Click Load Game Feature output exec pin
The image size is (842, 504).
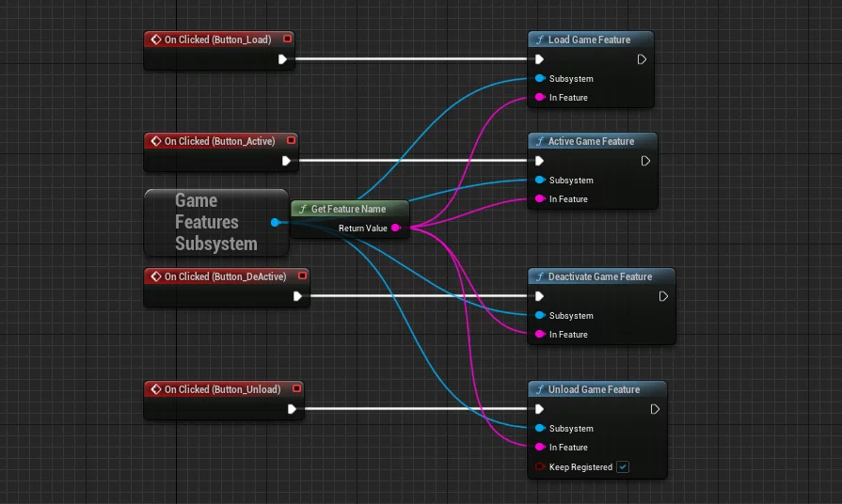pyautogui.click(x=642, y=59)
